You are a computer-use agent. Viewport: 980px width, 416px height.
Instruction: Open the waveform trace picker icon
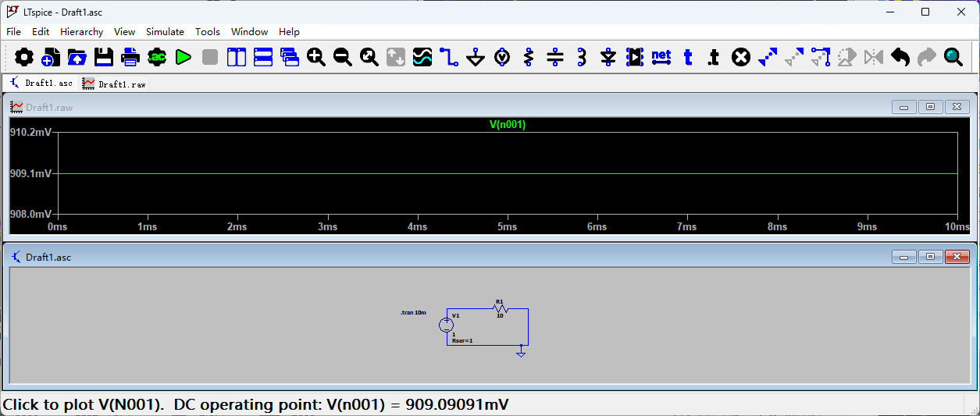(422, 57)
